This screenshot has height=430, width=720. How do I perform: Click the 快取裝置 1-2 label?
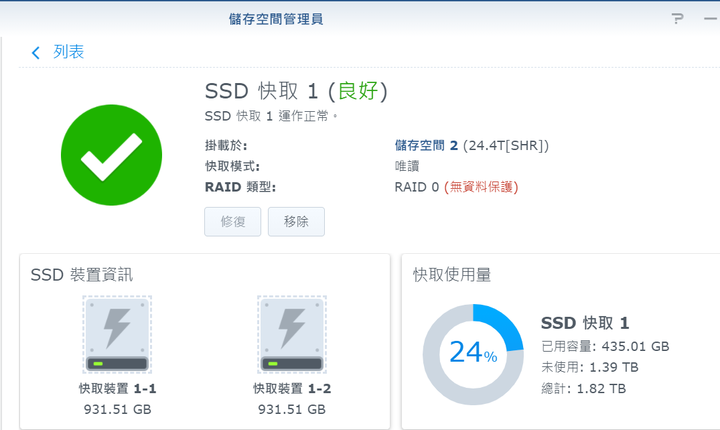click(292, 389)
